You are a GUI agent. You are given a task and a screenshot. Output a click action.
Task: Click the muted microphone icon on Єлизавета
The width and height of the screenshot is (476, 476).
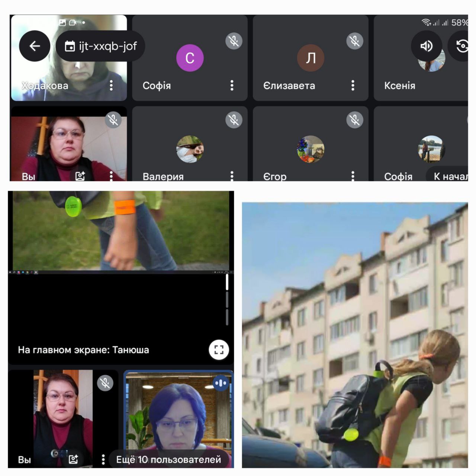coord(354,41)
